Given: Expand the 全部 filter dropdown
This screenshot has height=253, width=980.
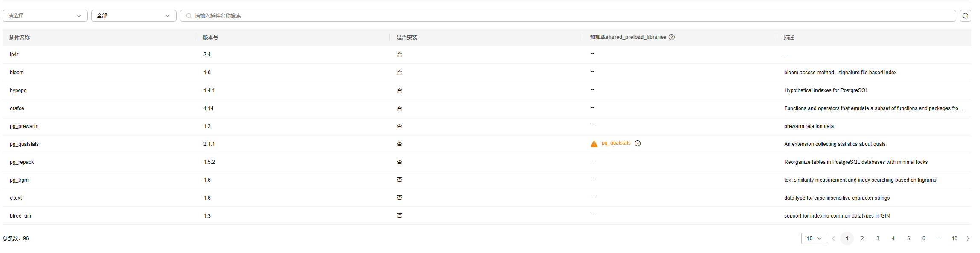Looking at the screenshot, I should click(133, 16).
